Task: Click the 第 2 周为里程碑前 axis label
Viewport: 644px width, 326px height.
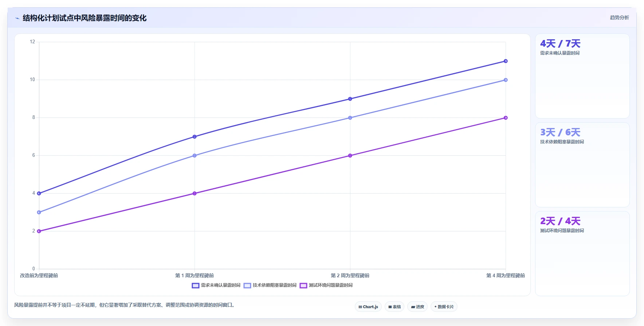Action: pos(350,276)
